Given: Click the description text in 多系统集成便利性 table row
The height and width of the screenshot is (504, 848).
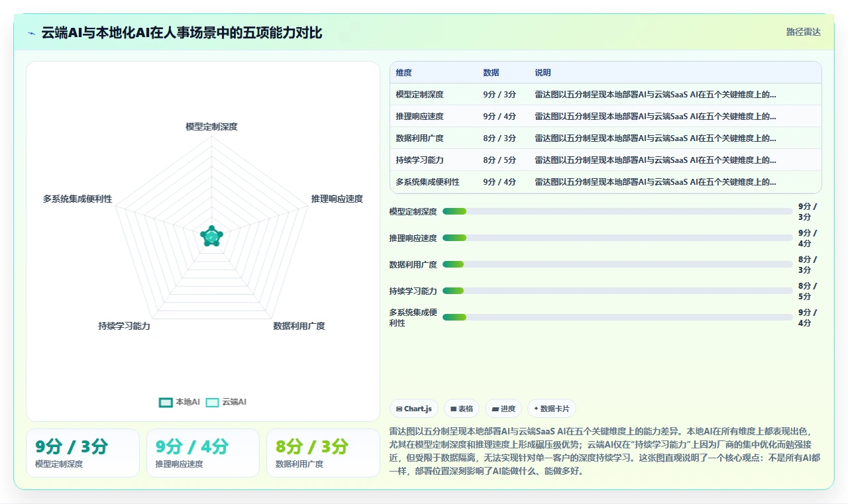Looking at the screenshot, I should (656, 182).
